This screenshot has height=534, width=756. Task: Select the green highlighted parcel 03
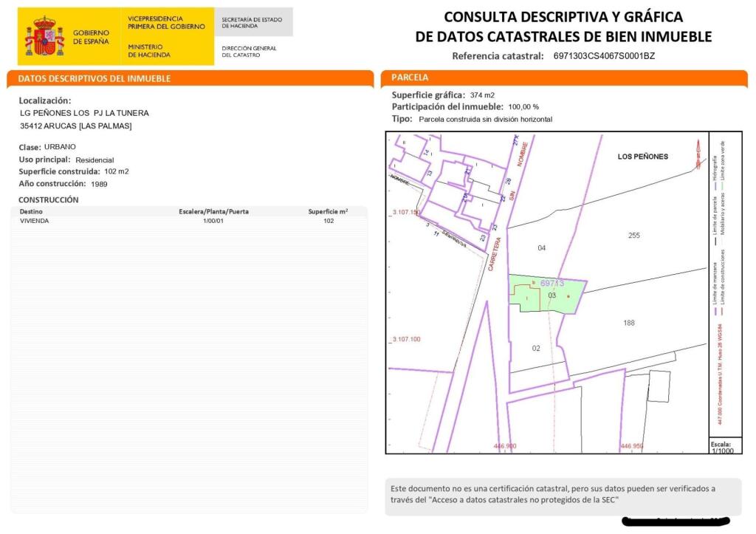click(547, 295)
